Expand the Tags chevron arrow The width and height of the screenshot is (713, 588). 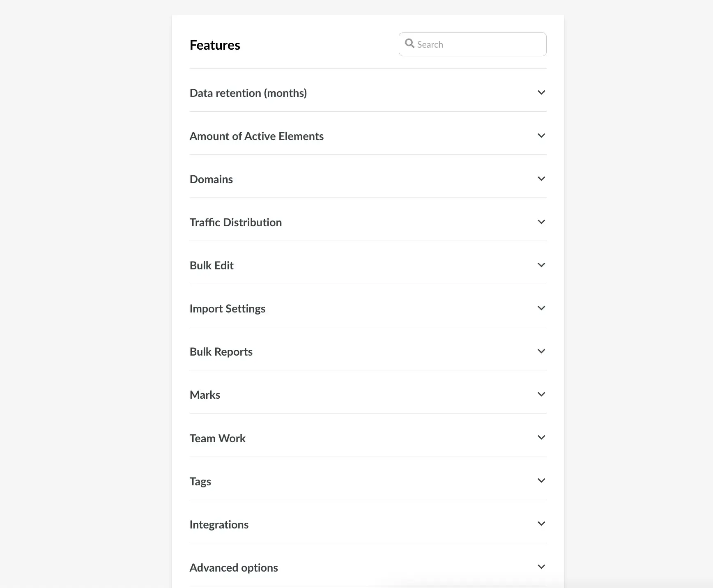click(541, 481)
